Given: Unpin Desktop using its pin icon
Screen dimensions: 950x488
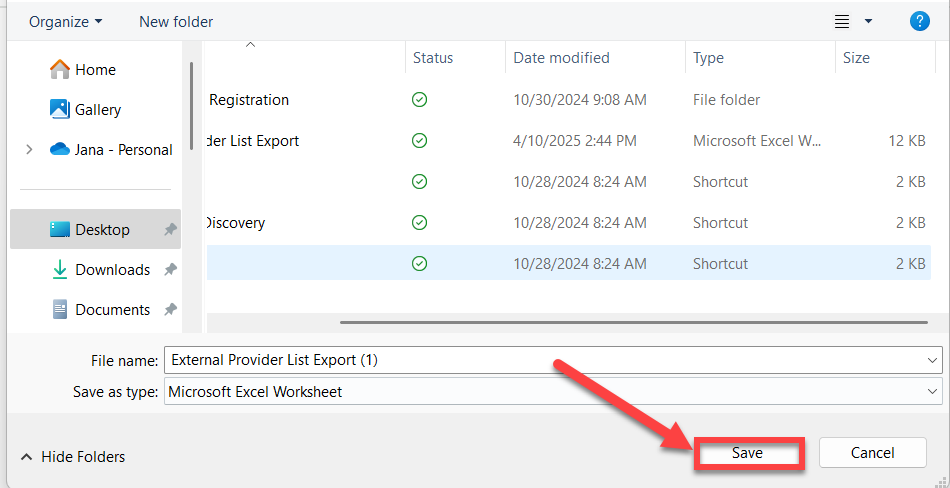Looking at the screenshot, I should click(x=170, y=230).
